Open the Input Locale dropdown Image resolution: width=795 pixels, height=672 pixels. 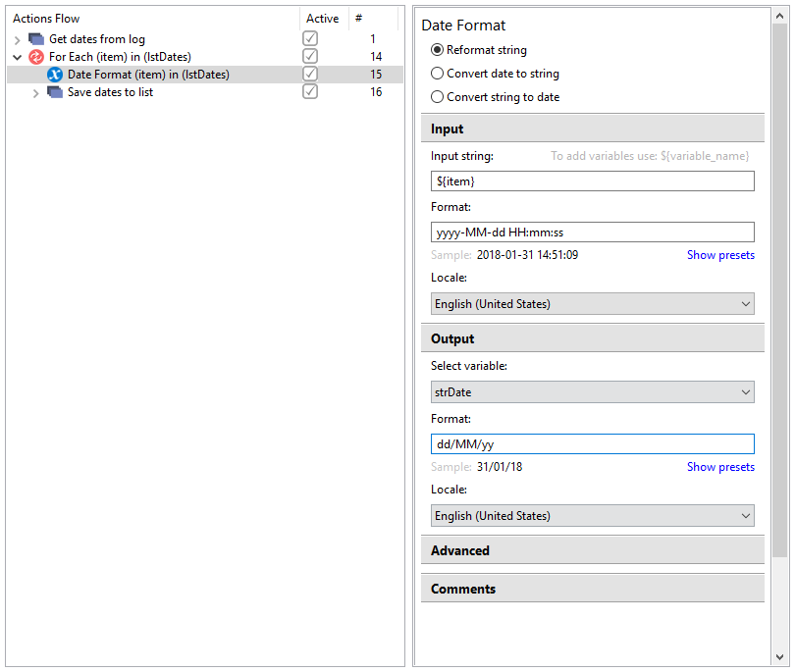click(x=592, y=304)
